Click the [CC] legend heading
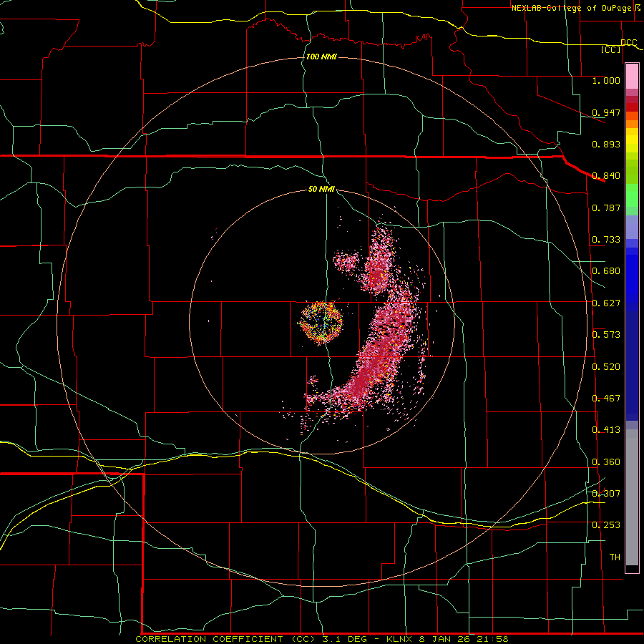 click(x=611, y=49)
